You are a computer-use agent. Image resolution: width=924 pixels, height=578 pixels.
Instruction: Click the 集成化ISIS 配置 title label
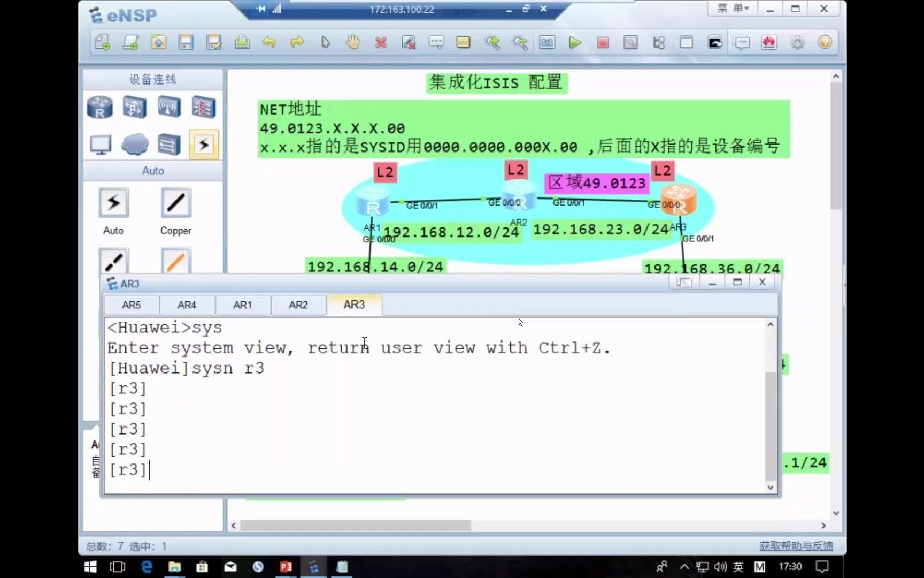tap(496, 82)
